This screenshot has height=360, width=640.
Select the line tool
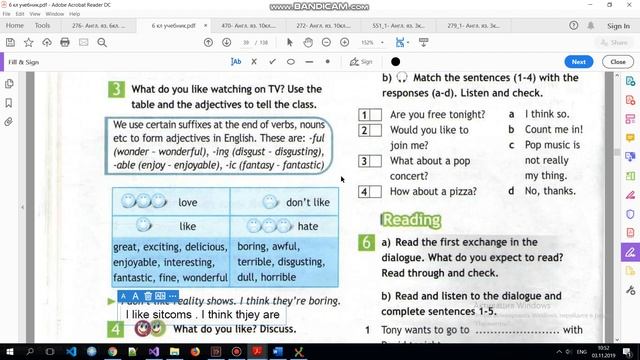(x=309, y=62)
